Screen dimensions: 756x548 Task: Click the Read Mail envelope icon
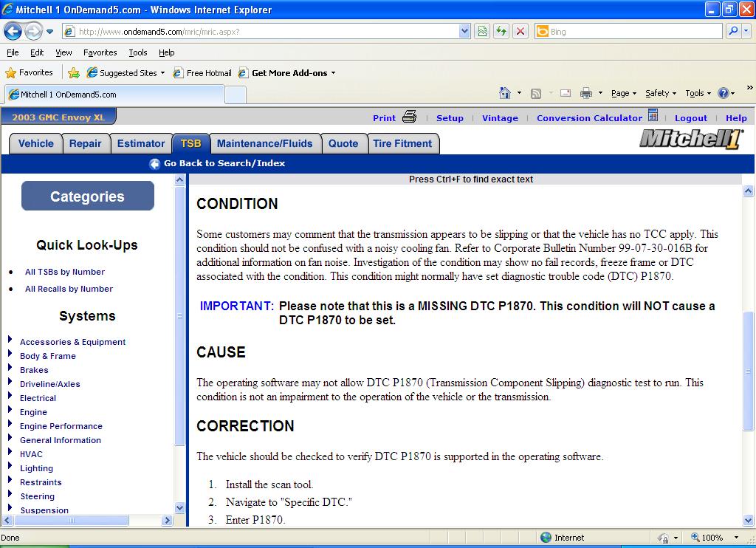point(566,93)
